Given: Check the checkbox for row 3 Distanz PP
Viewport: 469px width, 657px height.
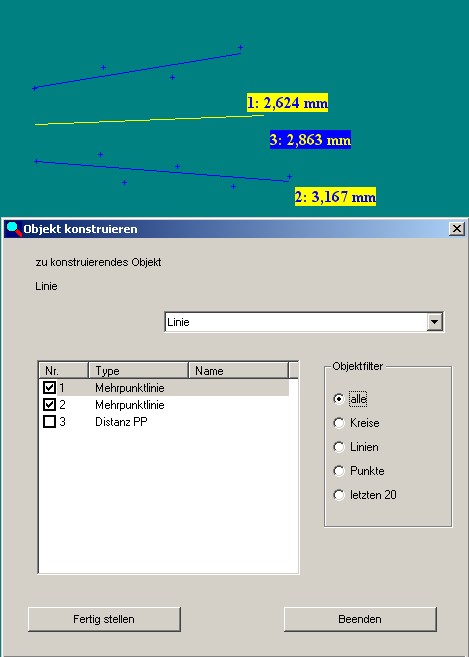Looking at the screenshot, I should point(49,421).
